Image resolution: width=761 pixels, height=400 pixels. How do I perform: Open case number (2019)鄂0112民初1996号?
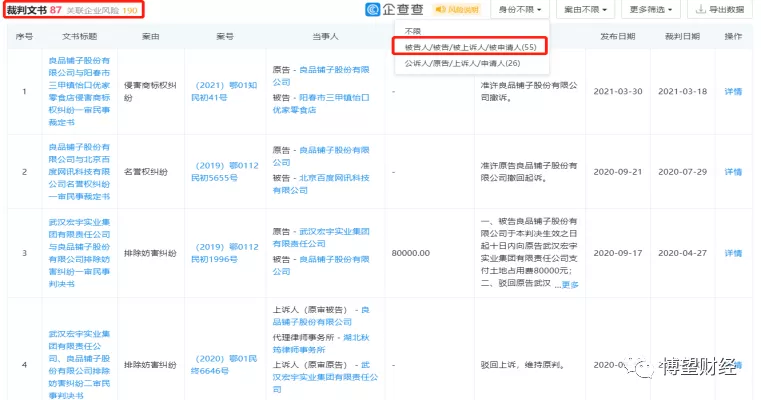[x=224, y=253]
